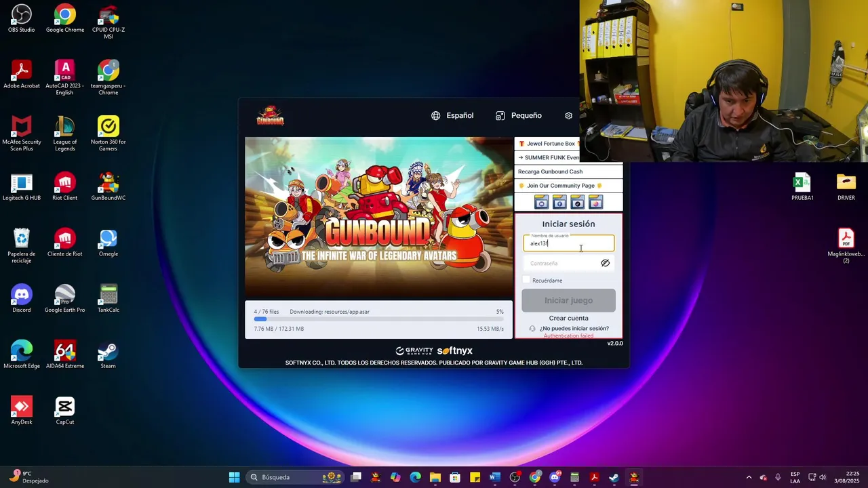Open PRUEBA1 Excel file on desktop

tap(803, 187)
